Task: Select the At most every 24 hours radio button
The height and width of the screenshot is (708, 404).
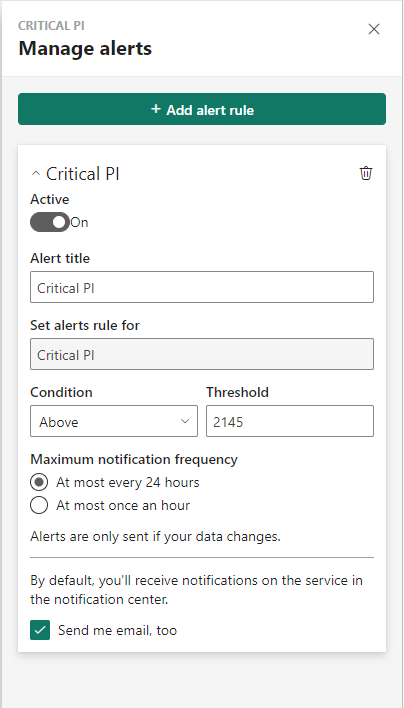Action: pos(39,482)
